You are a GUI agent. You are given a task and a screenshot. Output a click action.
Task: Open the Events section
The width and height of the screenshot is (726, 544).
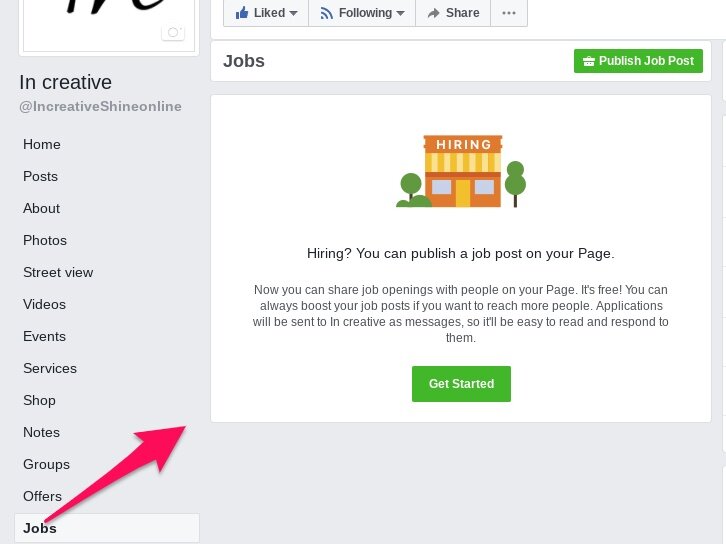44,336
